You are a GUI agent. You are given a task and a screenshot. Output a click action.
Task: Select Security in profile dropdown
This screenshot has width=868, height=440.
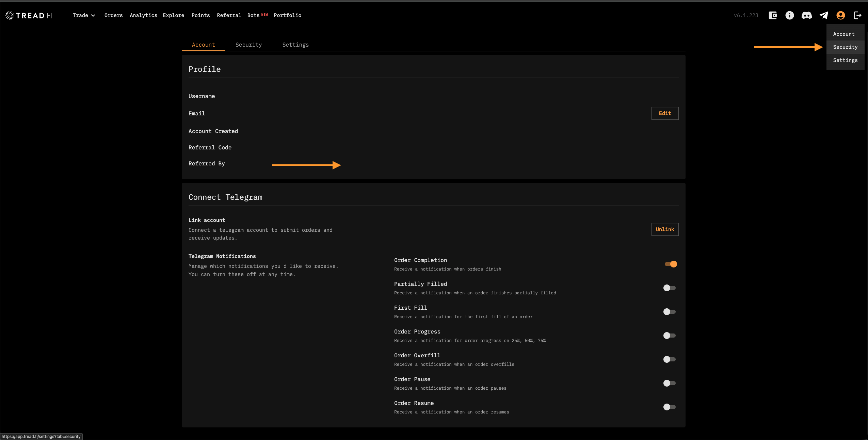tap(845, 47)
